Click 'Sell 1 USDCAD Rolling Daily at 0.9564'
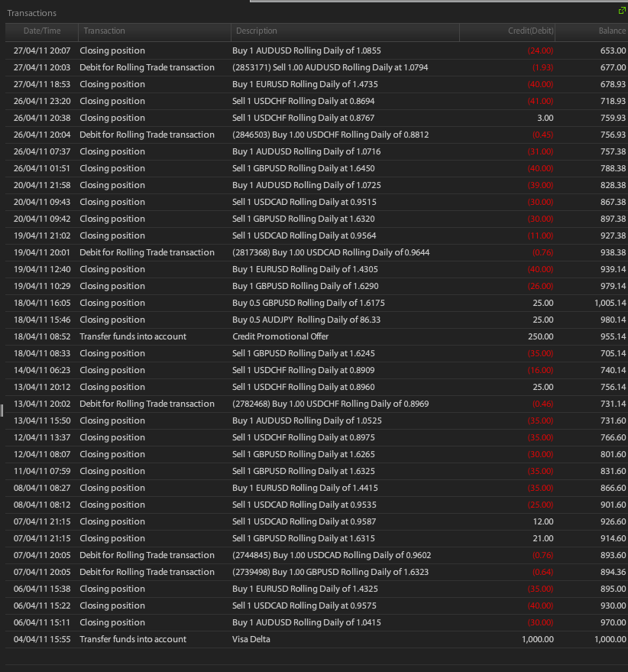628x672 pixels. tap(304, 235)
